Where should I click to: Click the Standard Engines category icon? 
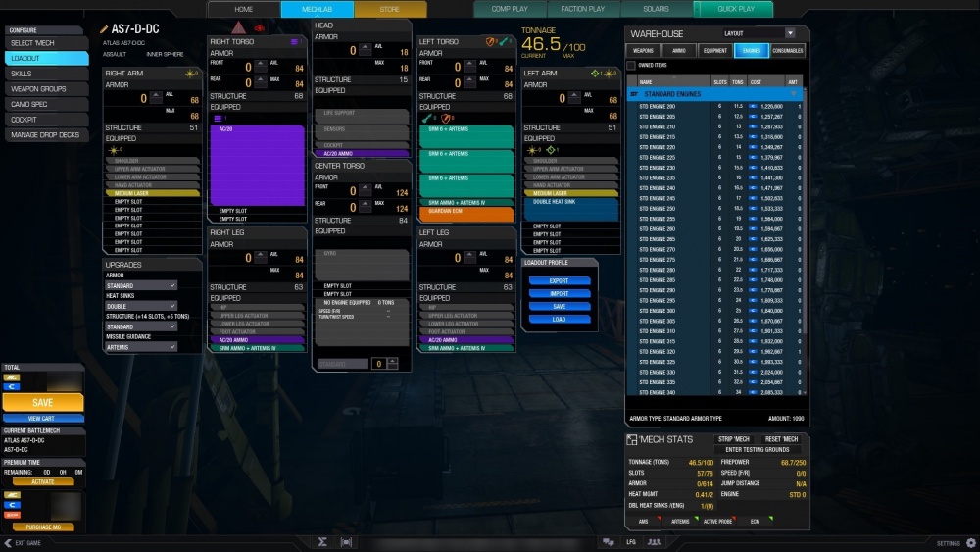coord(634,94)
